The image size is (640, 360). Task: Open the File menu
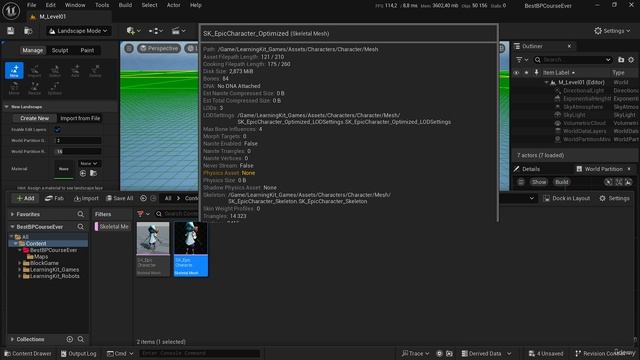click(31, 5)
